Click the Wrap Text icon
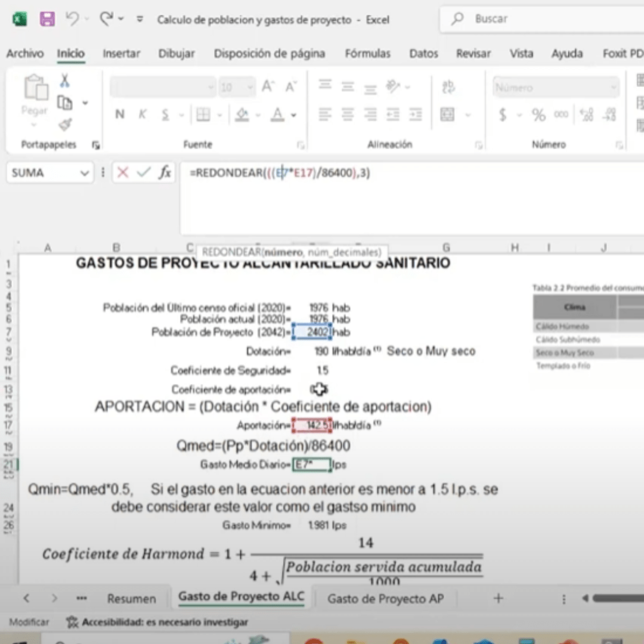This screenshot has height=644, width=644. point(448,88)
